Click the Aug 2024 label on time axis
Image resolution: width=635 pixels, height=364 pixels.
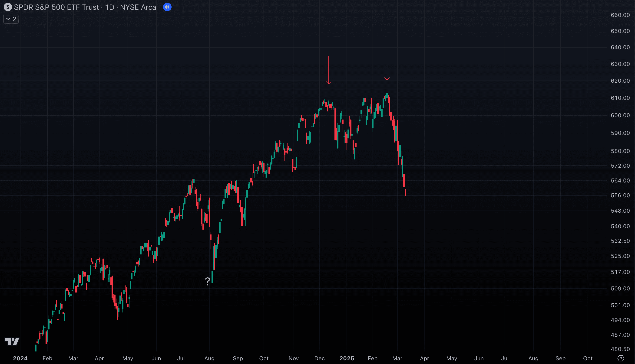tap(209, 358)
